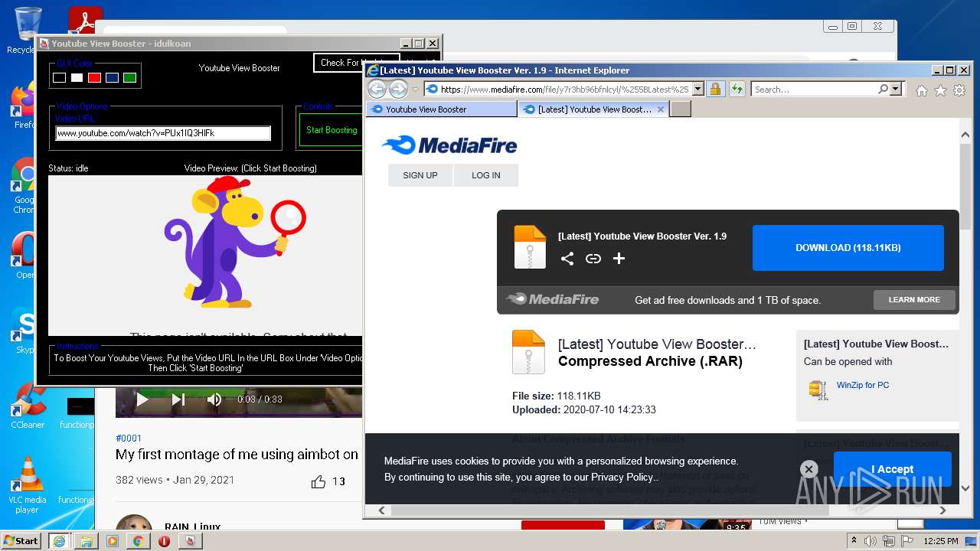This screenshot has width=980, height=551.
Task: Click the MediaFire logo at page top
Action: point(449,145)
